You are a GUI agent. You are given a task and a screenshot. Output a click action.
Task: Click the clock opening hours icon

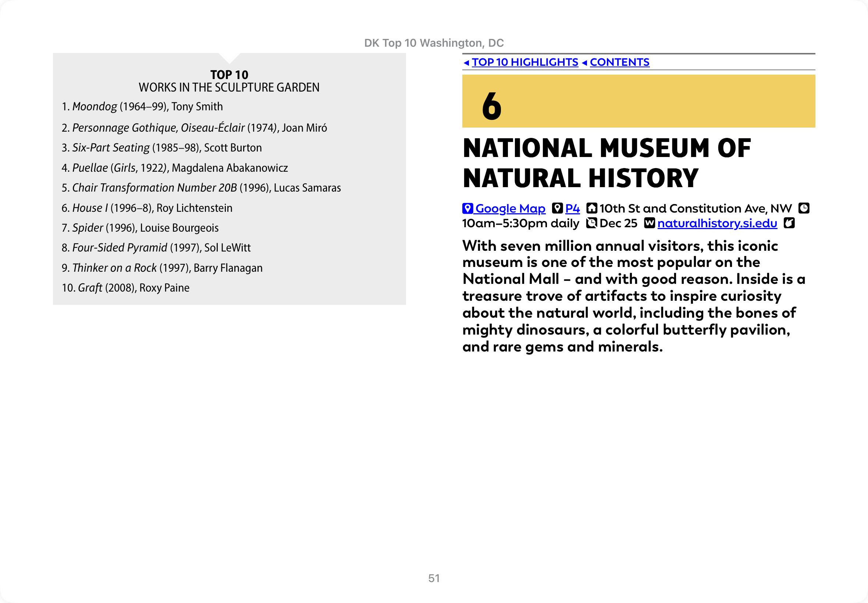(804, 208)
